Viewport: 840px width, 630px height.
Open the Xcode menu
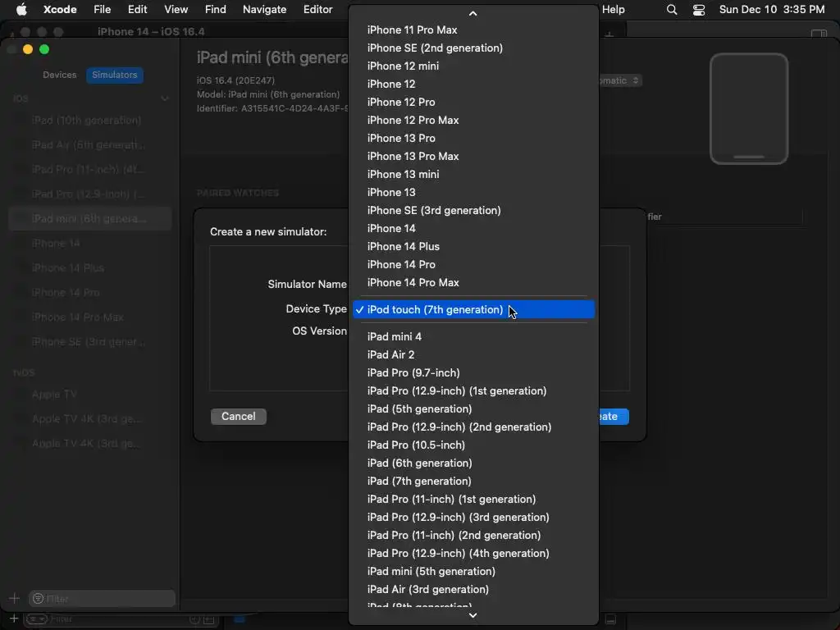tap(60, 10)
